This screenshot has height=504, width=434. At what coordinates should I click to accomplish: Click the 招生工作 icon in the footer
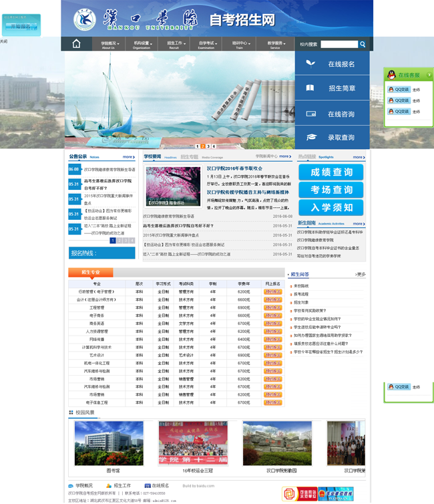pyautogui.click(x=109, y=486)
